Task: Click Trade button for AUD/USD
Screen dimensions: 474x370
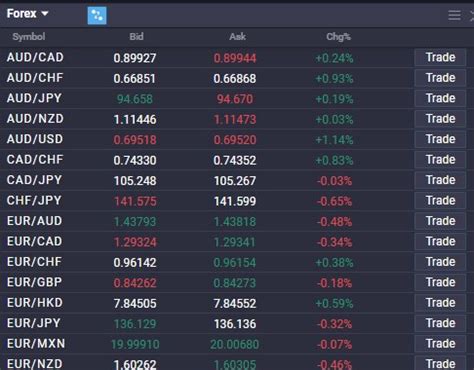Action: [x=440, y=139]
